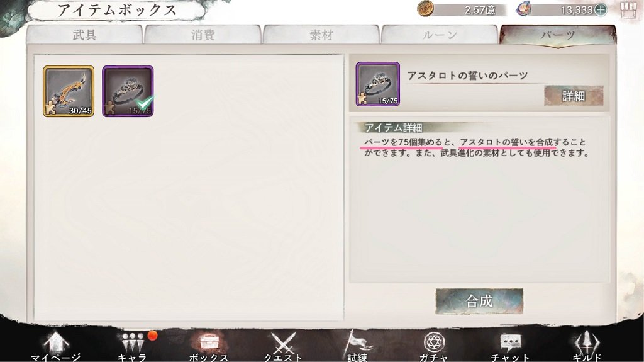The image size is (644, 362).
Task: Select パーツ tab
Action: 558,35
